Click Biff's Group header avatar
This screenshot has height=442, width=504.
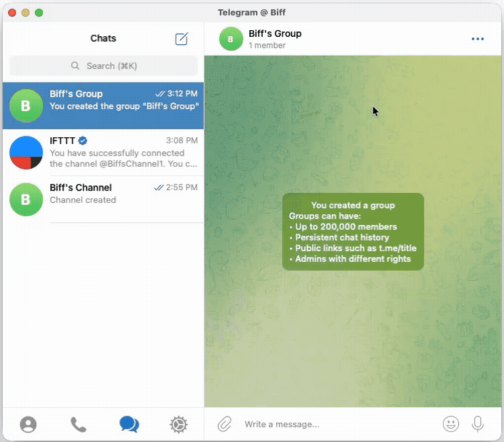click(x=231, y=39)
